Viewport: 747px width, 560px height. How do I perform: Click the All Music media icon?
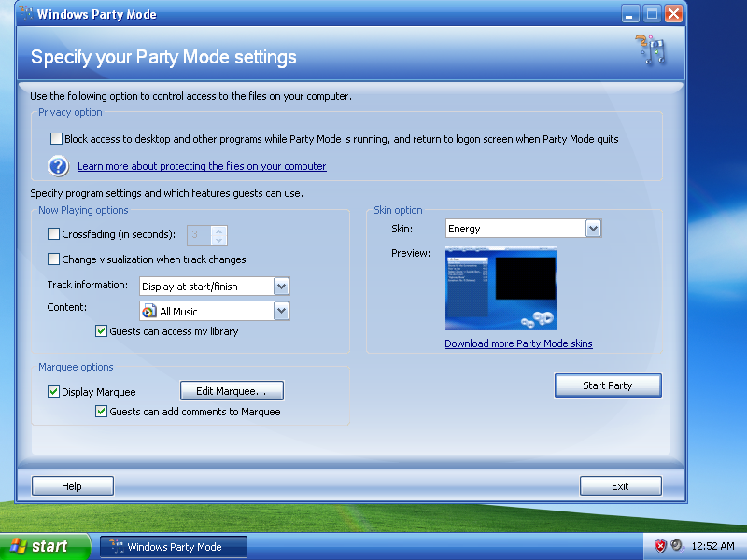(x=149, y=312)
